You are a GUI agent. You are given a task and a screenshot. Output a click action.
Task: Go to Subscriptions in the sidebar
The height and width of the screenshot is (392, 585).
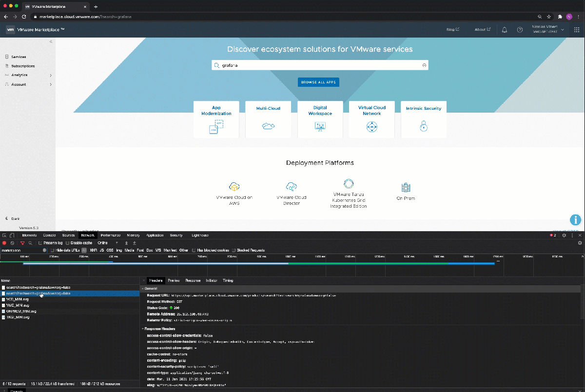pyautogui.click(x=23, y=66)
